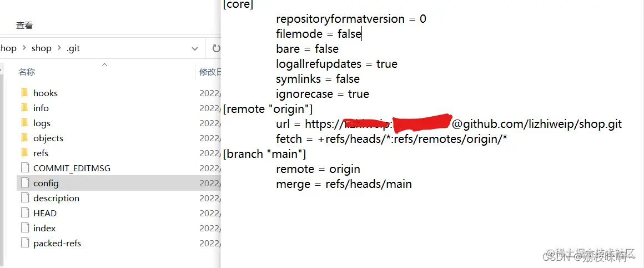644x268 pixels.
Task: Select the COMMIT_EDITMSG file name
Action: (72, 168)
